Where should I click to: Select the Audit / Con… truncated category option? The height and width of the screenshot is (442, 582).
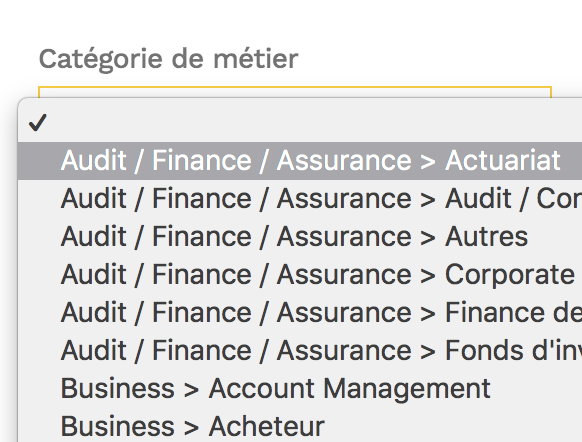click(300, 199)
